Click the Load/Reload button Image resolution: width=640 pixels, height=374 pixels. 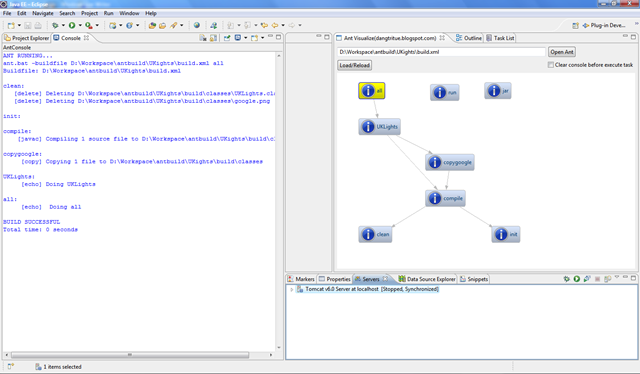pos(354,65)
